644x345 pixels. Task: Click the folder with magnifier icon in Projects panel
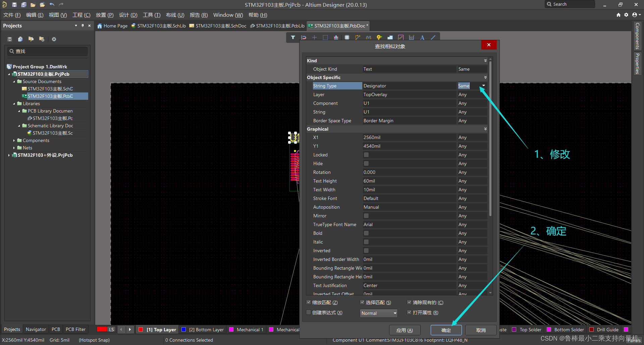click(x=31, y=39)
